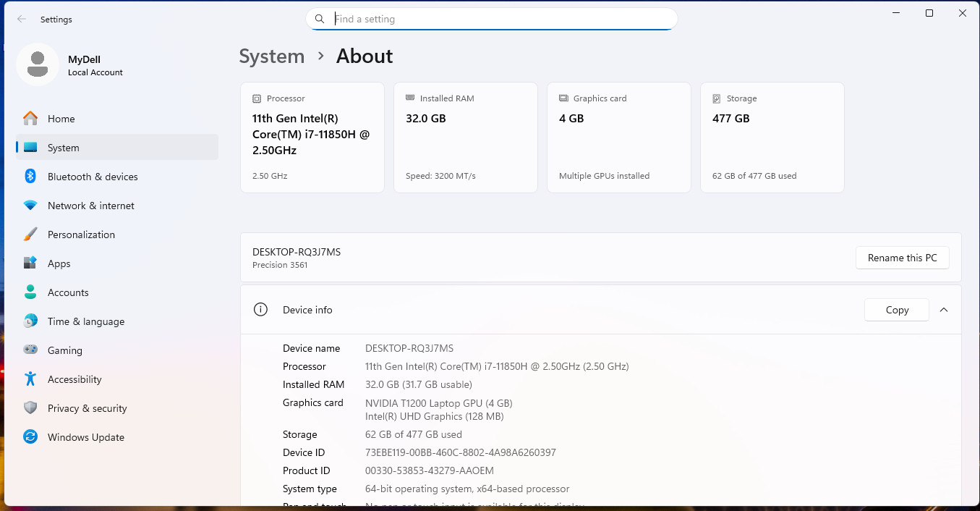Click the Find a setting field
Image resolution: width=980 pixels, height=511 pixels.
point(492,19)
